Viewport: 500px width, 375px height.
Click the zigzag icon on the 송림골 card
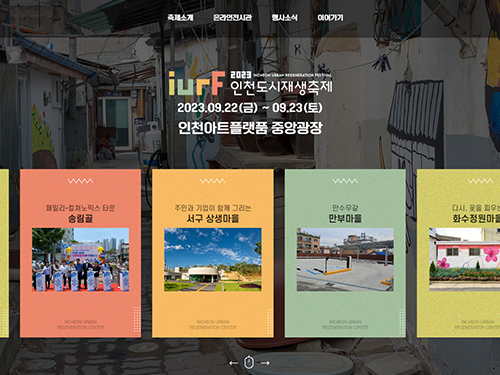(80, 181)
